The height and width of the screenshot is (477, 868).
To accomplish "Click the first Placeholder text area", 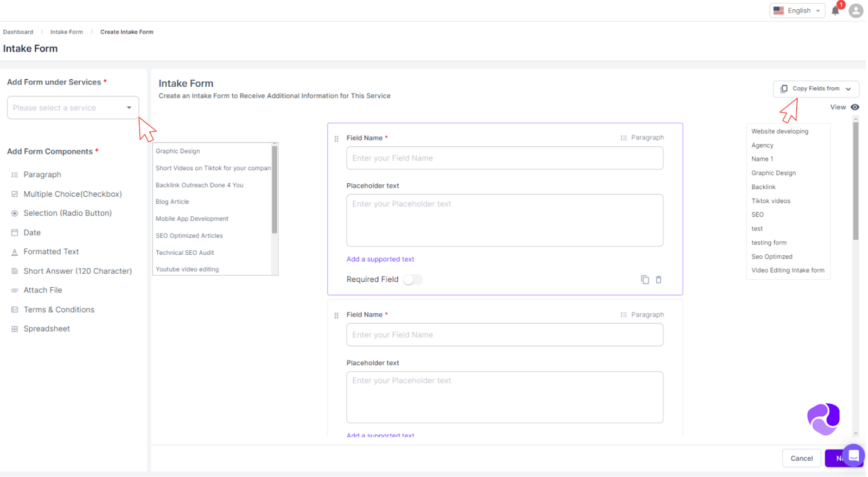I will click(505, 221).
